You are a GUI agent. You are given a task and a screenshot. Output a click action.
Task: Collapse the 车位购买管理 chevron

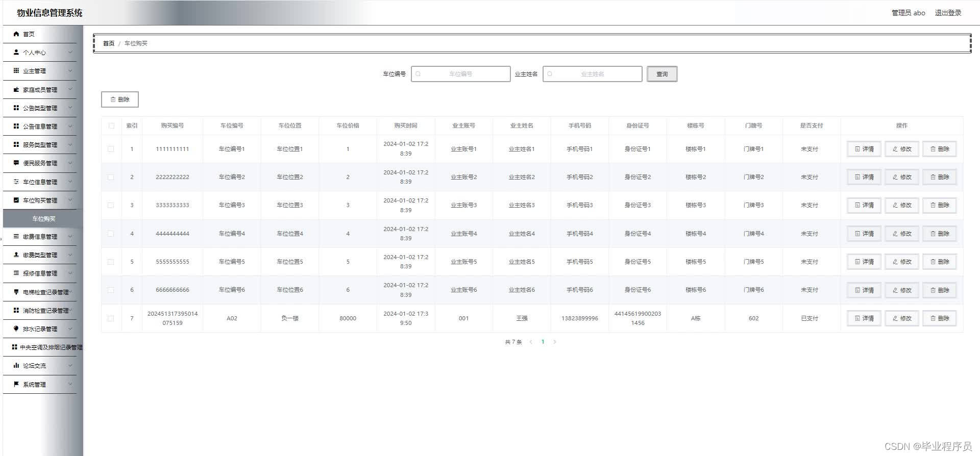[x=70, y=200]
